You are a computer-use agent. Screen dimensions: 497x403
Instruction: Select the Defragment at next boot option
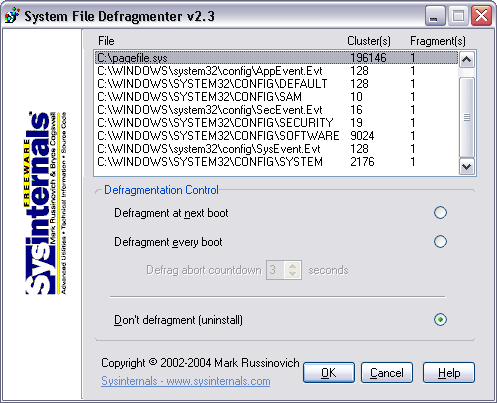[x=440, y=213]
